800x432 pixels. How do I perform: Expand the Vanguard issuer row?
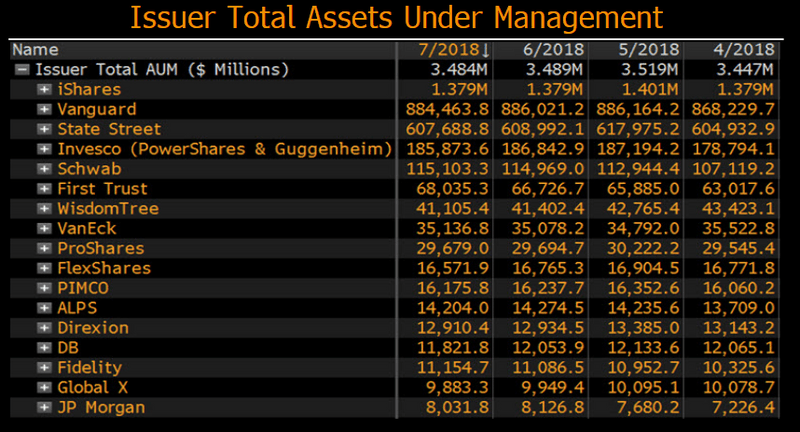click(44, 109)
